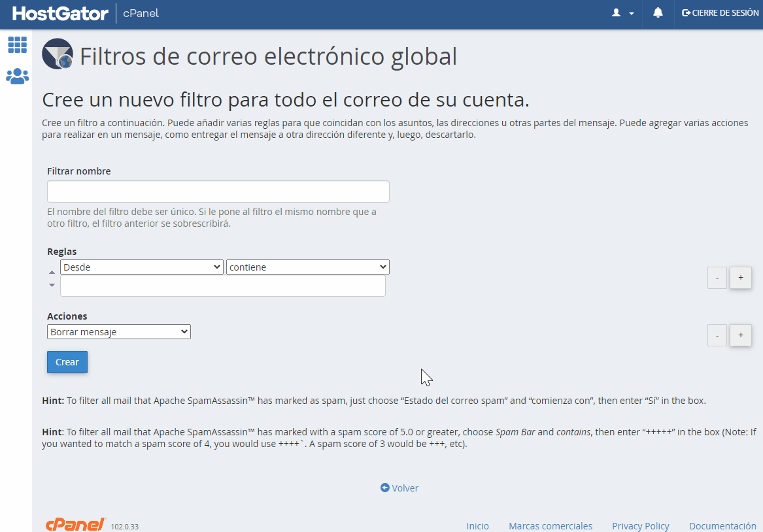Open the Borrar mensaje action dropdown
Screen dimensions: 763x532
pyautogui.click(x=119, y=331)
